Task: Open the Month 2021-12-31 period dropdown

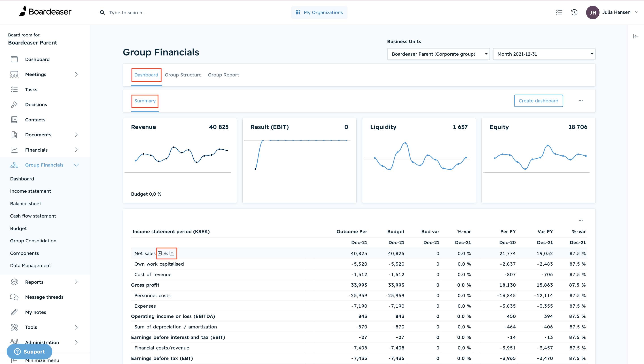Action: (x=544, y=54)
